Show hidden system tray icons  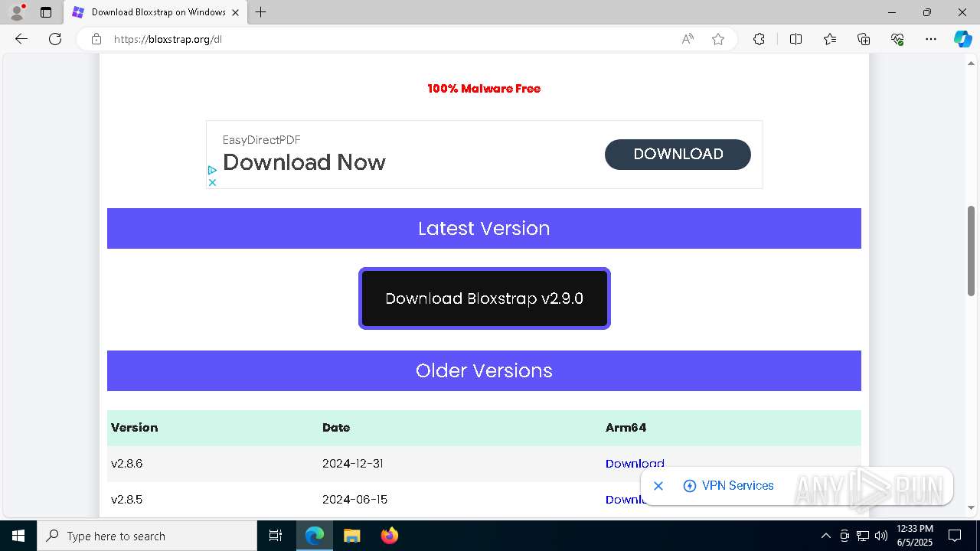coord(825,536)
